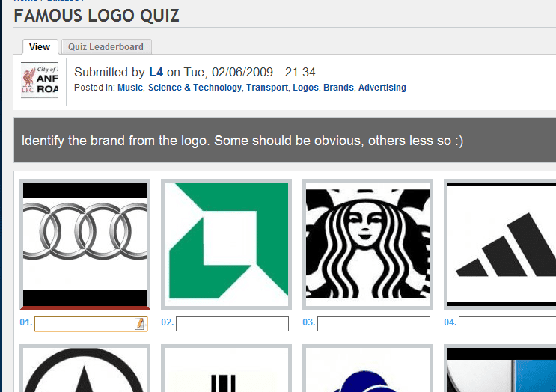Viewport: 556px width, 392px height.
Task: Click the blue cloud-shaped logo in second row
Action: pyautogui.click(x=367, y=368)
